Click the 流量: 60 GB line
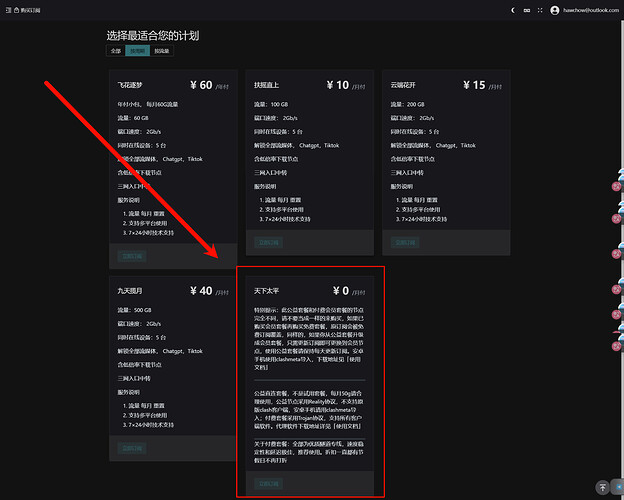This screenshot has height=500, width=624. tap(133, 118)
